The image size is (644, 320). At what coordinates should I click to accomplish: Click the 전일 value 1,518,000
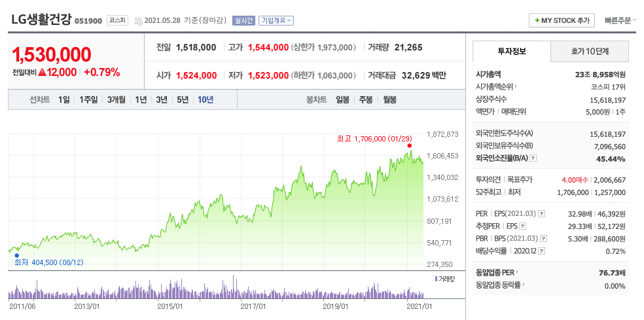tap(196, 48)
